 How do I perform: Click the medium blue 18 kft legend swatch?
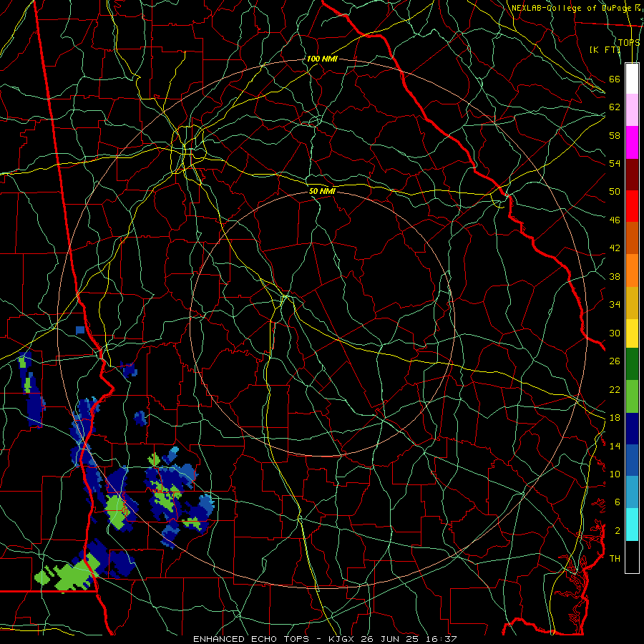(632, 460)
